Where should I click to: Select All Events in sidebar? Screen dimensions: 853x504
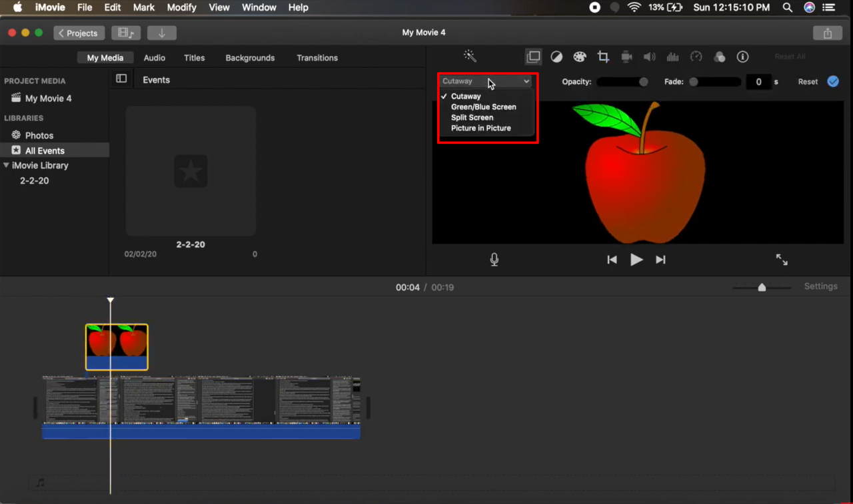point(45,150)
